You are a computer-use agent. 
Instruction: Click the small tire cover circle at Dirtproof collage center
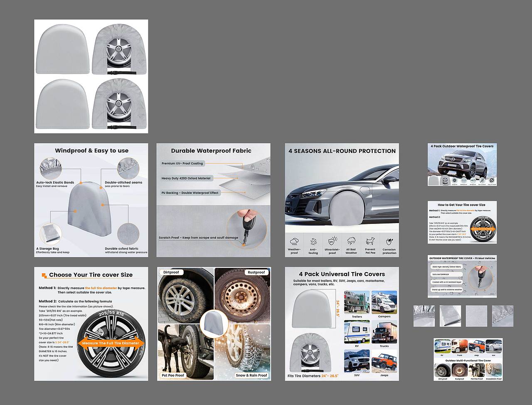tap(214, 324)
